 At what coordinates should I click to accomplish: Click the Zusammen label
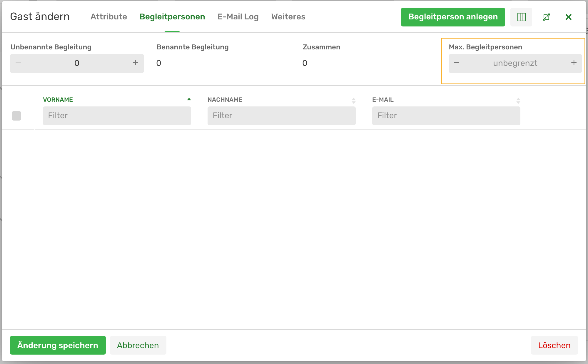(x=321, y=47)
